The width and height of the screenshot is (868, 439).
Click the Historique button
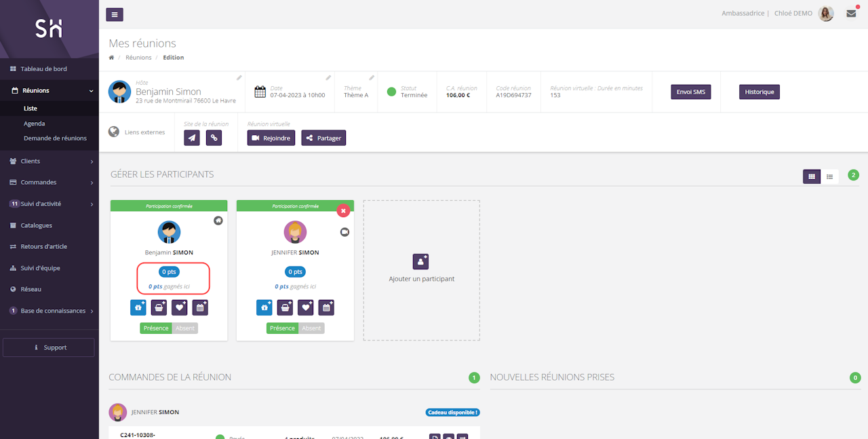tap(759, 92)
